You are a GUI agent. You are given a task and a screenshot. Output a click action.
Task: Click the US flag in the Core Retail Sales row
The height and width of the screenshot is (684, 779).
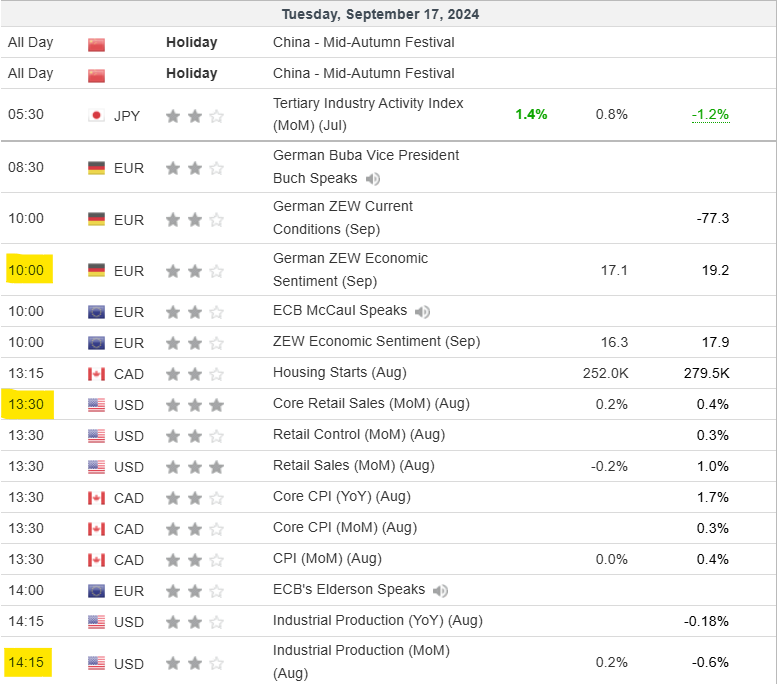tap(96, 405)
